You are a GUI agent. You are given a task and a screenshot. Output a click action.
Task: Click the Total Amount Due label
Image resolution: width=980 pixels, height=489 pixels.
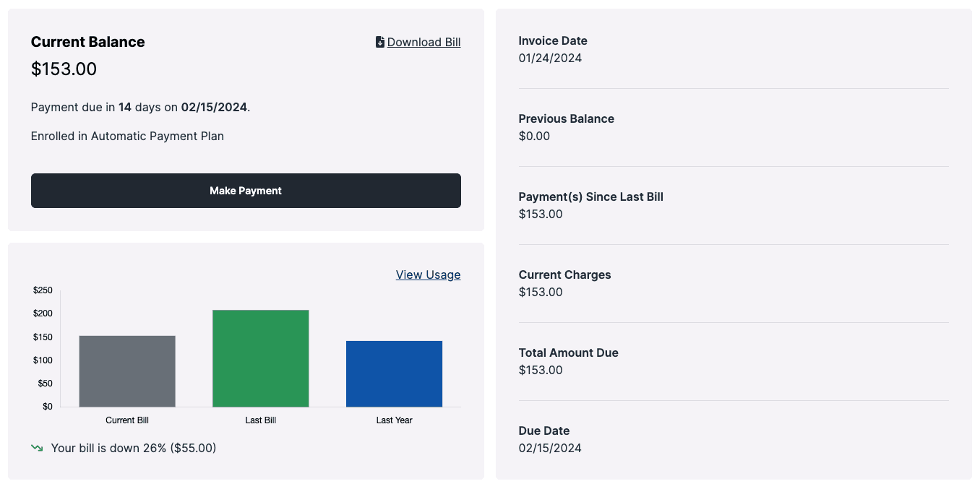click(x=569, y=352)
